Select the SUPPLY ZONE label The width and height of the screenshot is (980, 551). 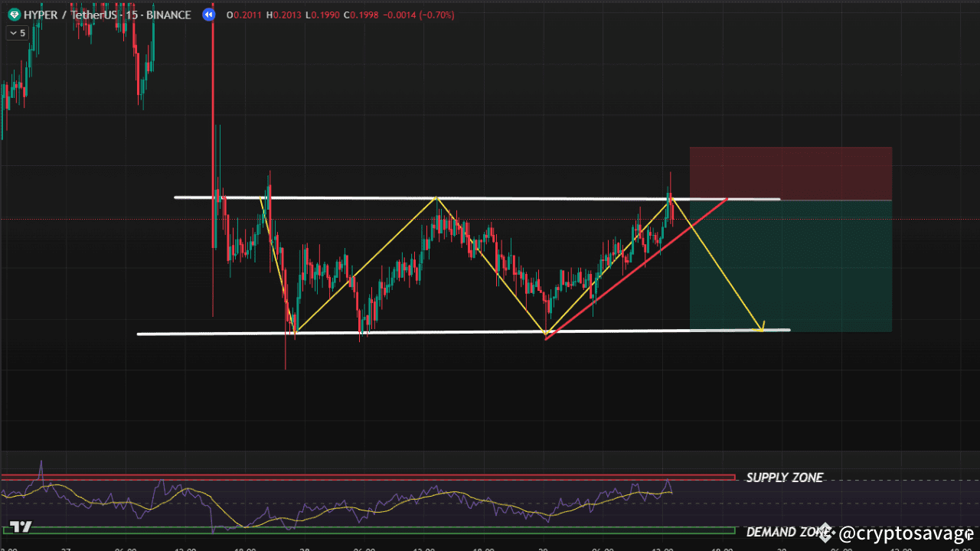pyautogui.click(x=785, y=478)
